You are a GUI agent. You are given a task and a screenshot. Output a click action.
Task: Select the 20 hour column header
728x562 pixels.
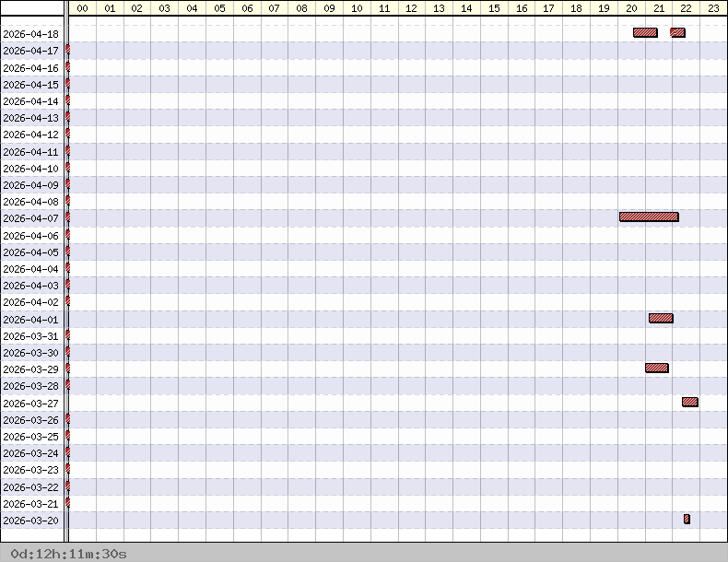tap(631, 8)
